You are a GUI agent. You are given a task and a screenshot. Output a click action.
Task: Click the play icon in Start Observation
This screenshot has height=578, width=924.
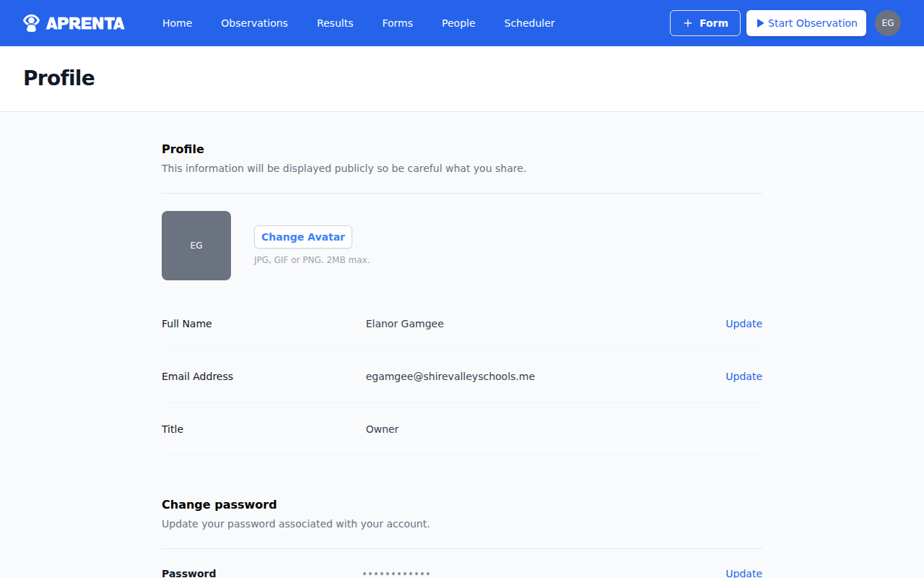[759, 23]
